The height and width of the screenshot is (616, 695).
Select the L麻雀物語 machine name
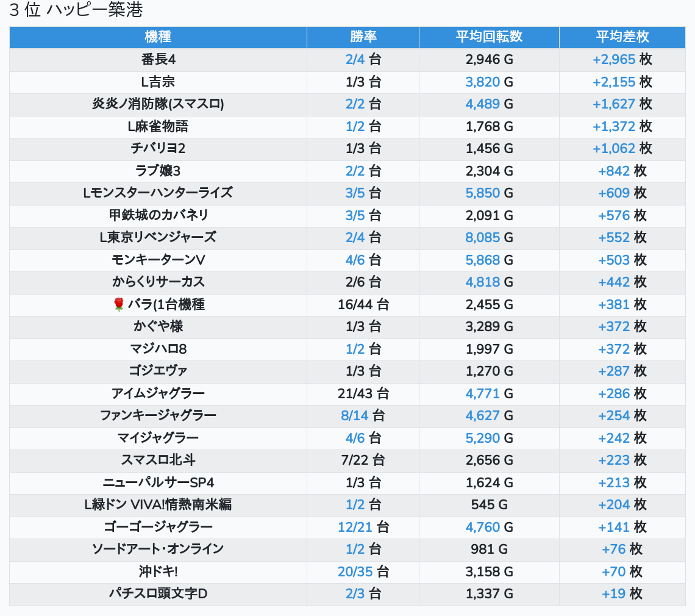coord(158,126)
